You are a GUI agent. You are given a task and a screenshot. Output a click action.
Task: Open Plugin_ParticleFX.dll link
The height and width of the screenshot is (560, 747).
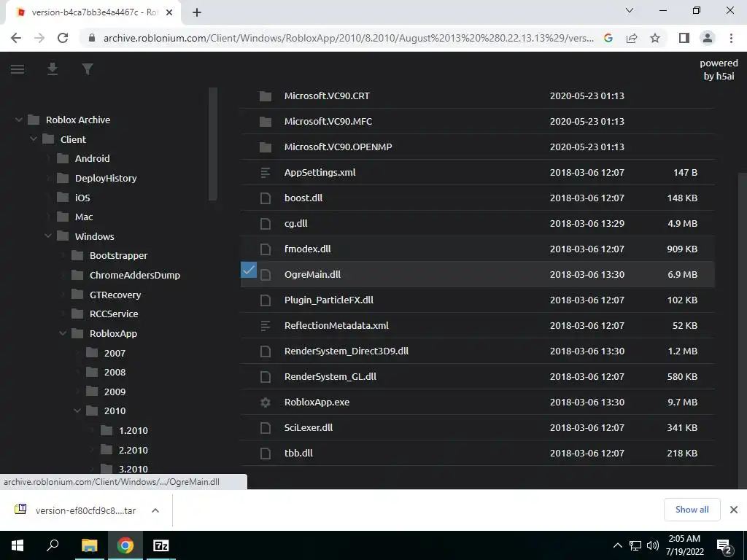(329, 300)
